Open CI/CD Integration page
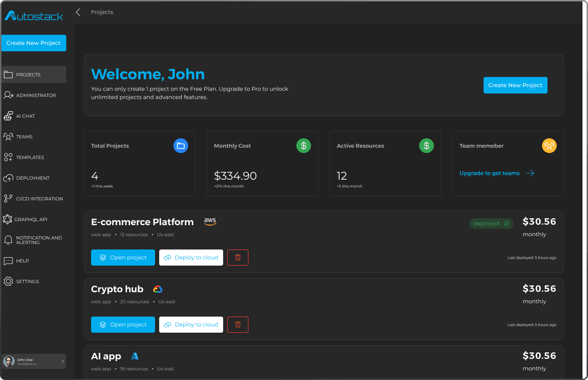The height and width of the screenshot is (380, 588). [34, 199]
